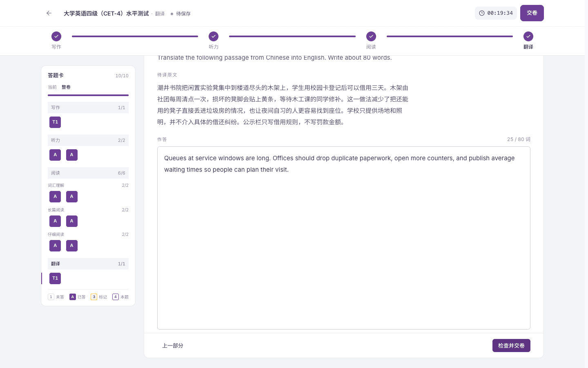Click the 本题 legend marker
Viewport: 588px width, 368px height.
[116, 297]
